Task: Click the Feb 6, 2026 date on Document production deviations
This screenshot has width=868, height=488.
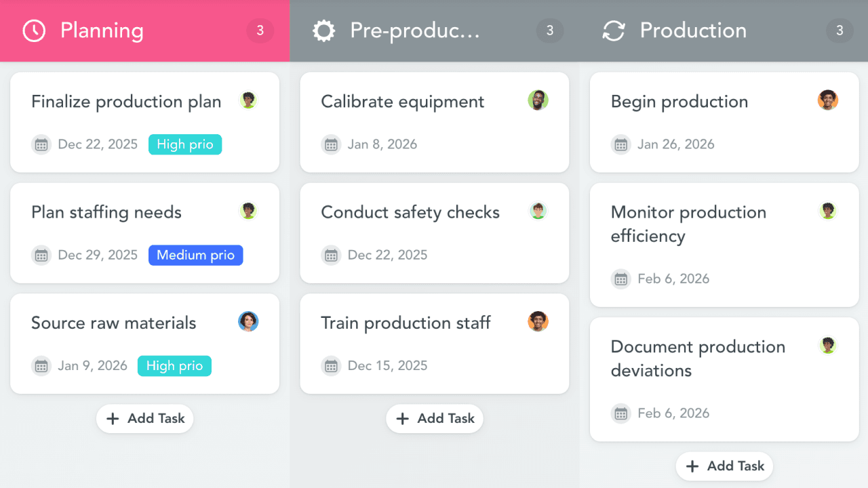Action: (673, 413)
